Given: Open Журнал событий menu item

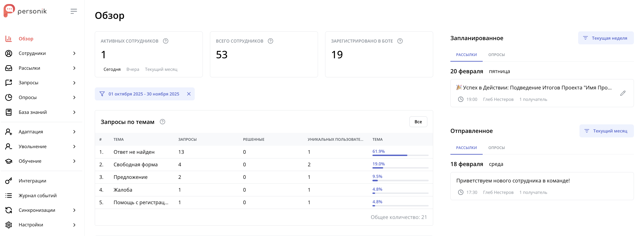Looking at the screenshot, I should (37, 195).
